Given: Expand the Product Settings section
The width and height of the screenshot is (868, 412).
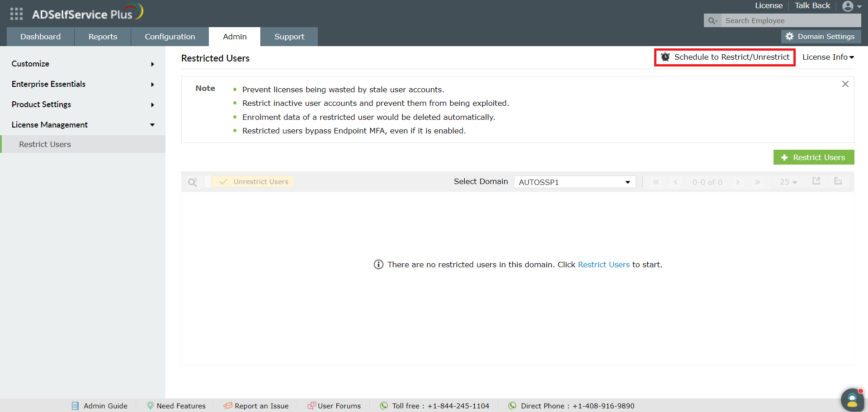Looking at the screenshot, I should point(83,104).
